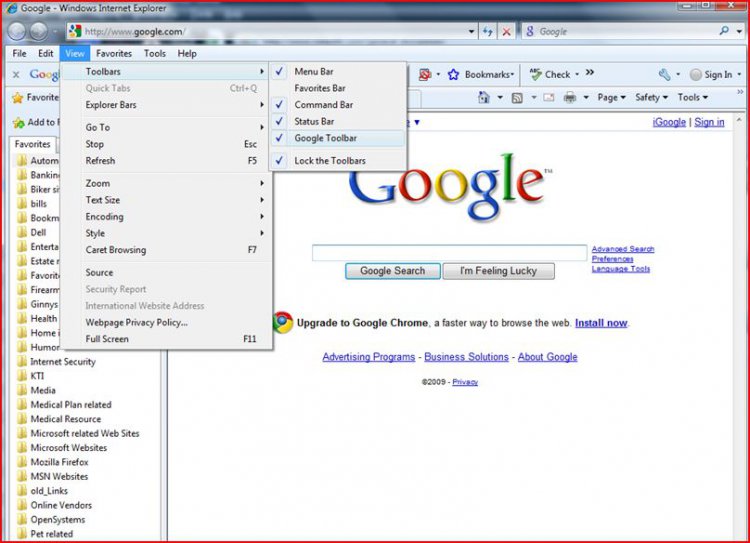Click the Refresh arrows icon in address bar
This screenshot has width=750, height=543.
487,32
